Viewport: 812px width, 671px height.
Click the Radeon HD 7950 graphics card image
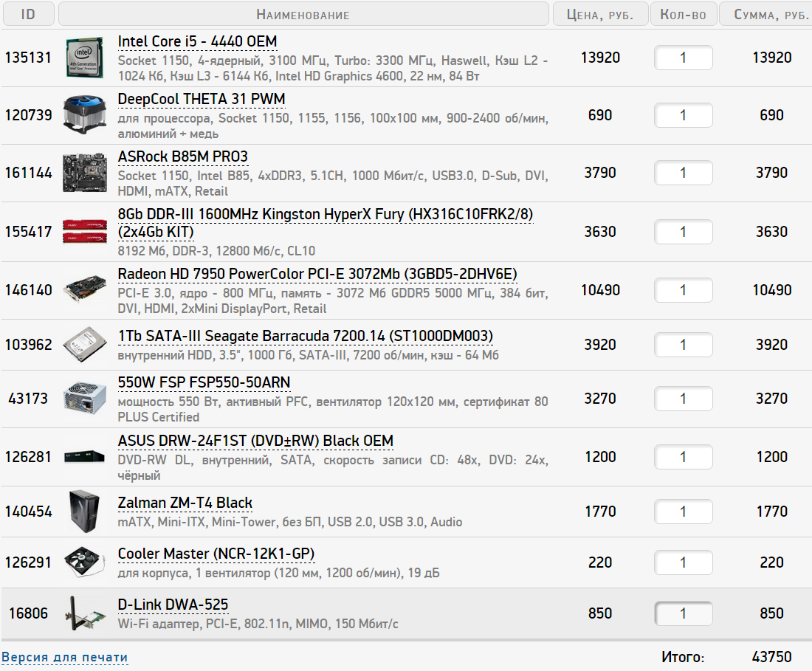pos(85,290)
